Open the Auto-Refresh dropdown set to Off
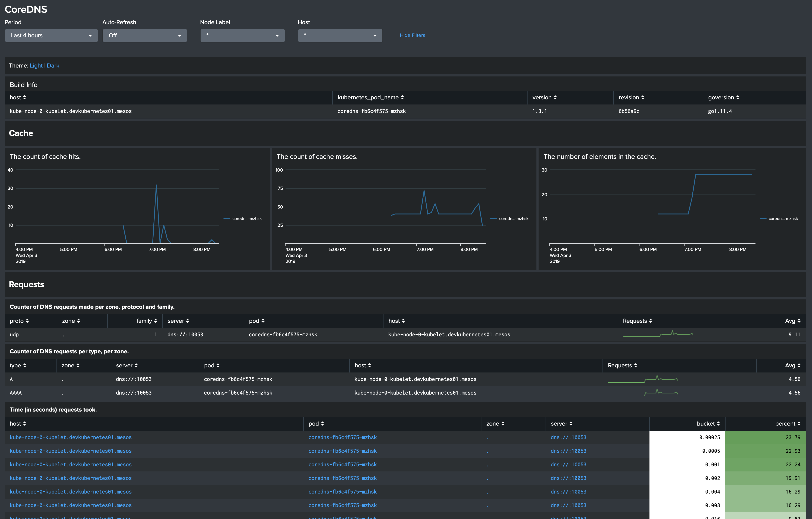 pos(145,35)
